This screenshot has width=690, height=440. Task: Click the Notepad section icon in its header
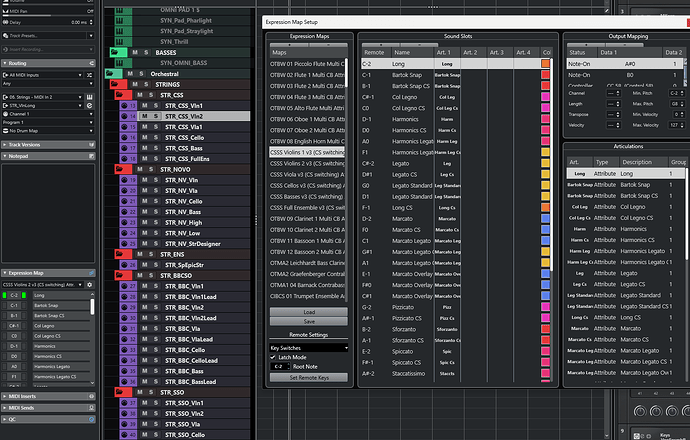coord(92,156)
